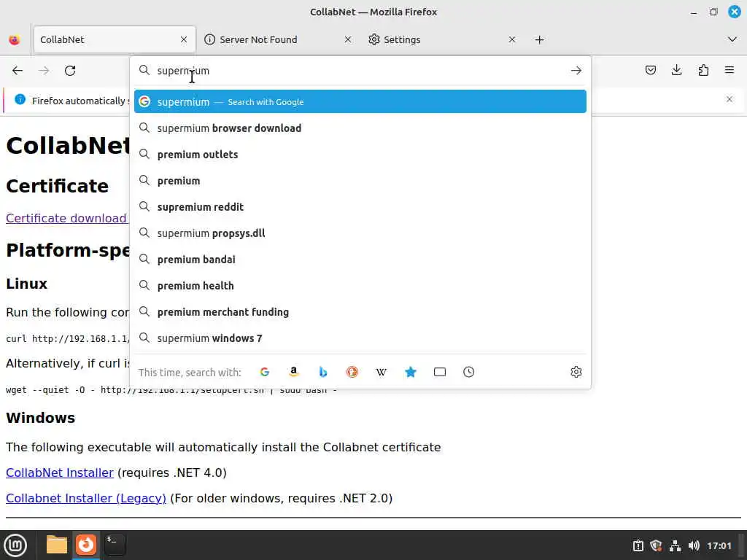This screenshot has width=747, height=560.
Task: Choose 'supermium windows 7' suggestion
Action: [360, 338]
